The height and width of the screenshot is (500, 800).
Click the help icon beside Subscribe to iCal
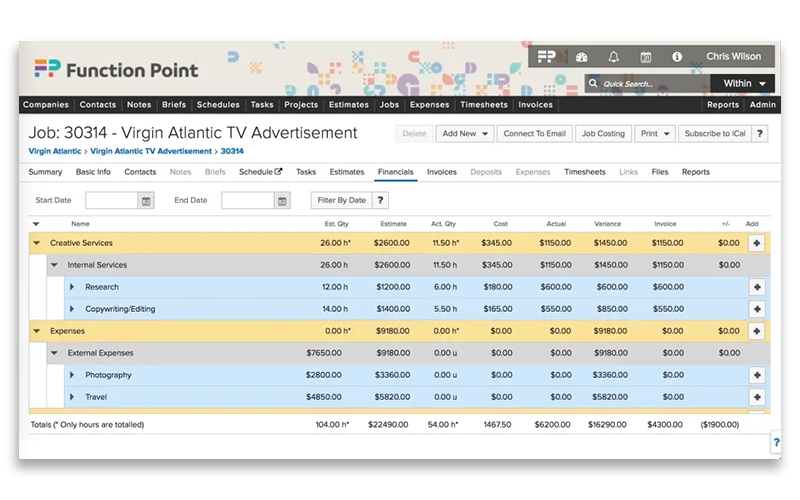click(760, 134)
